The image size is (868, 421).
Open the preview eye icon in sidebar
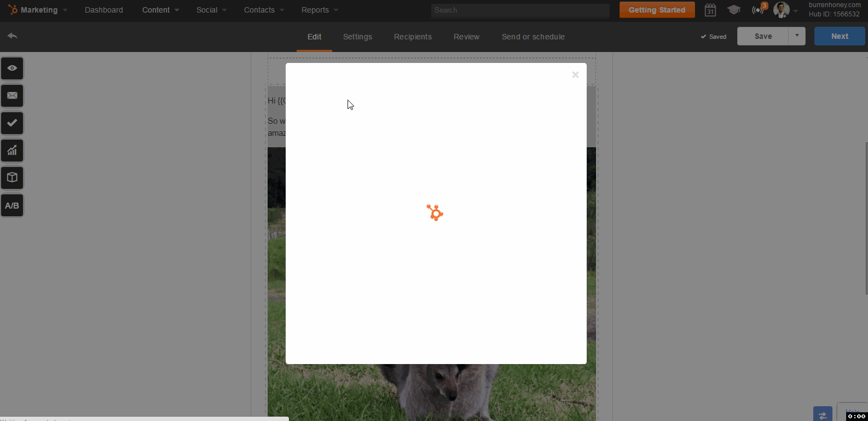point(12,68)
